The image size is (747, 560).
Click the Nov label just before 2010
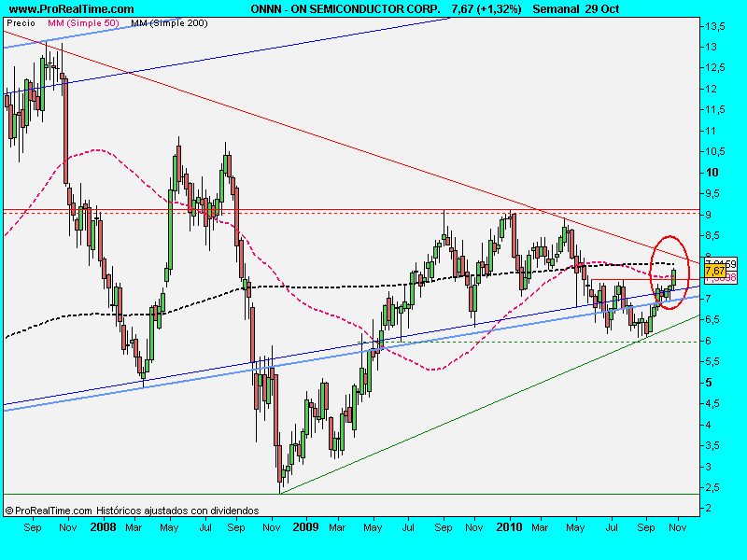pos(474,527)
